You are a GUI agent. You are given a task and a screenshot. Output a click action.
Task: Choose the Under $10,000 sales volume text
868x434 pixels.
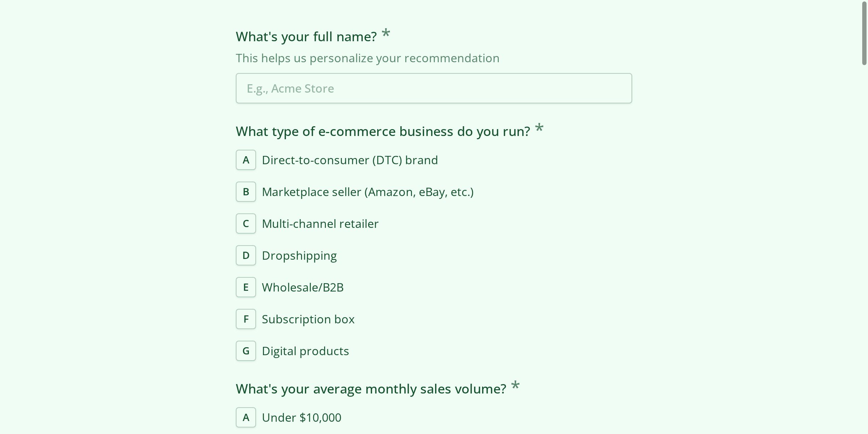coord(301,417)
